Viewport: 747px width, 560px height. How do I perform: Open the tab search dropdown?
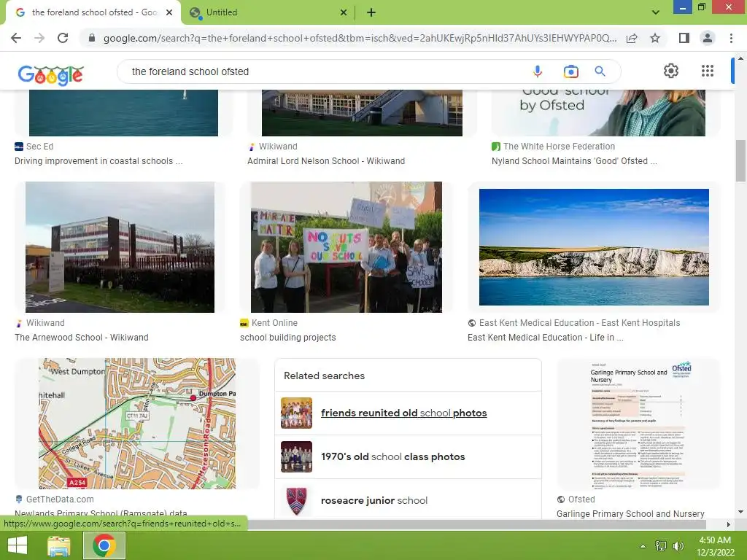[x=656, y=12]
